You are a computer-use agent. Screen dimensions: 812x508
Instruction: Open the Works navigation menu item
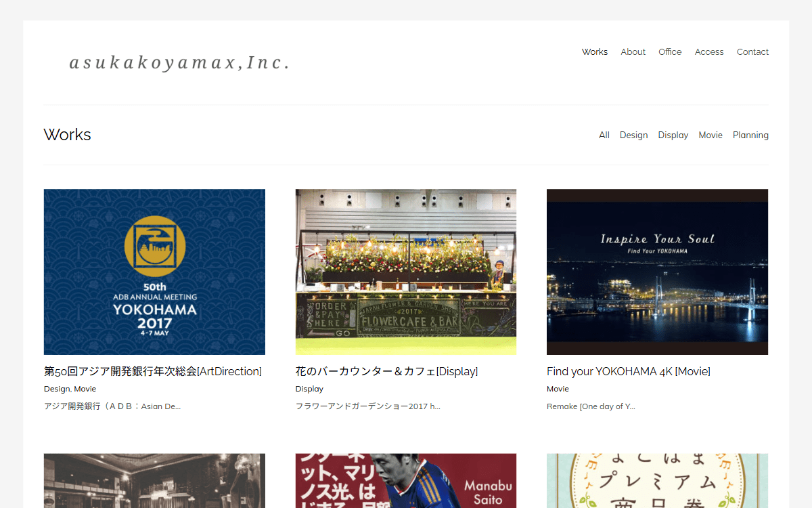[595, 51]
